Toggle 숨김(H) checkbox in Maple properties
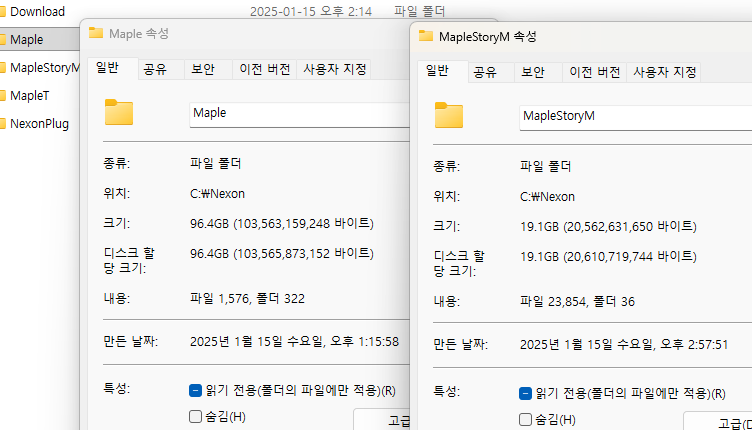The height and width of the screenshot is (430, 752). click(195, 417)
